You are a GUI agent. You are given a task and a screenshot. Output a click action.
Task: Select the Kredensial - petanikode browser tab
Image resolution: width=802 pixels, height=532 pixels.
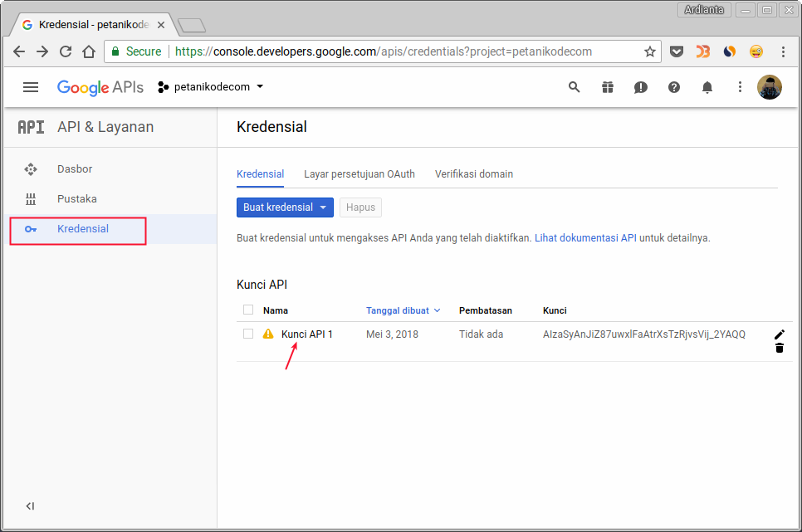94,25
